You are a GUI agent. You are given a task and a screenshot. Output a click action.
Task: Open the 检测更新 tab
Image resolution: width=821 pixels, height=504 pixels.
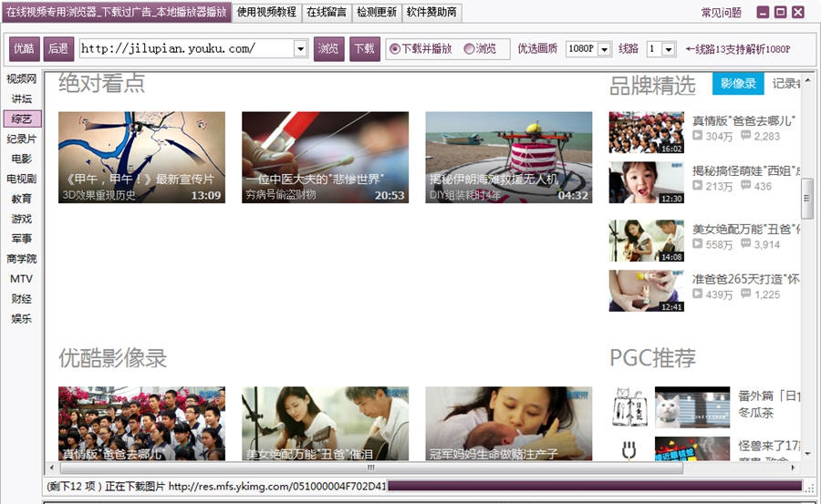pyautogui.click(x=377, y=12)
